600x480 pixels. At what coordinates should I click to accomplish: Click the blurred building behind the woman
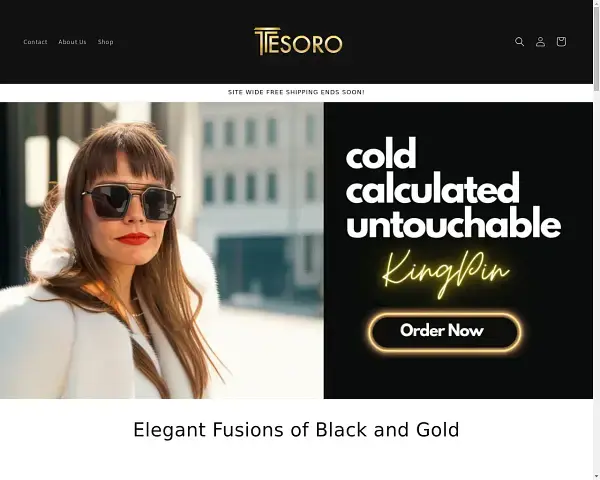(x=260, y=191)
